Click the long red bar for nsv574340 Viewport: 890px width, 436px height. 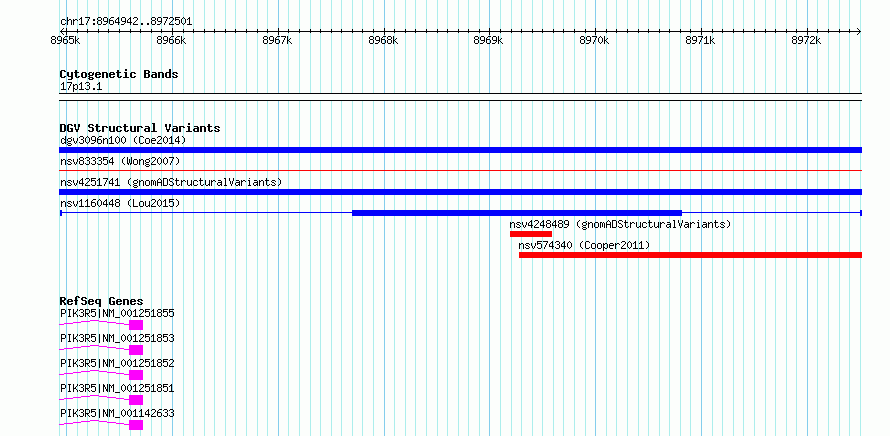coord(690,255)
